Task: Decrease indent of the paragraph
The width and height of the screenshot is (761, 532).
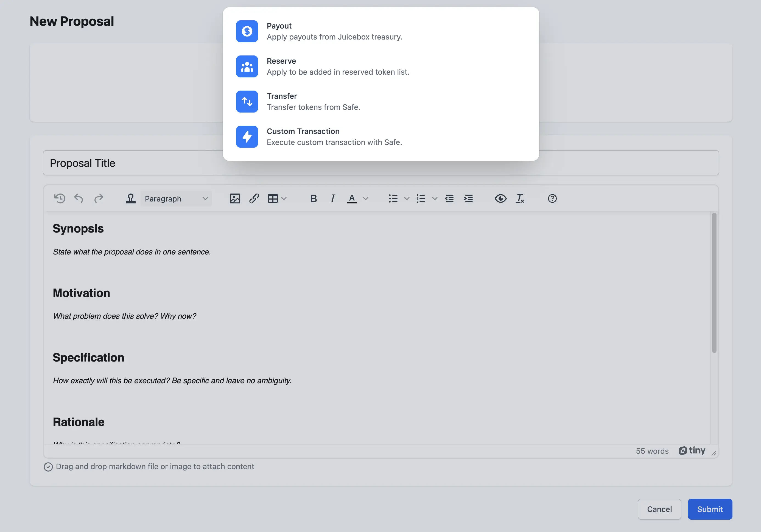Action: (449, 198)
